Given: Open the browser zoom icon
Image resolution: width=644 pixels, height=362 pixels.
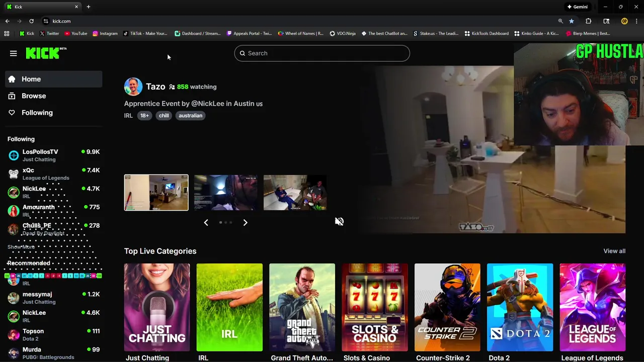Looking at the screenshot, I should tap(560, 21).
